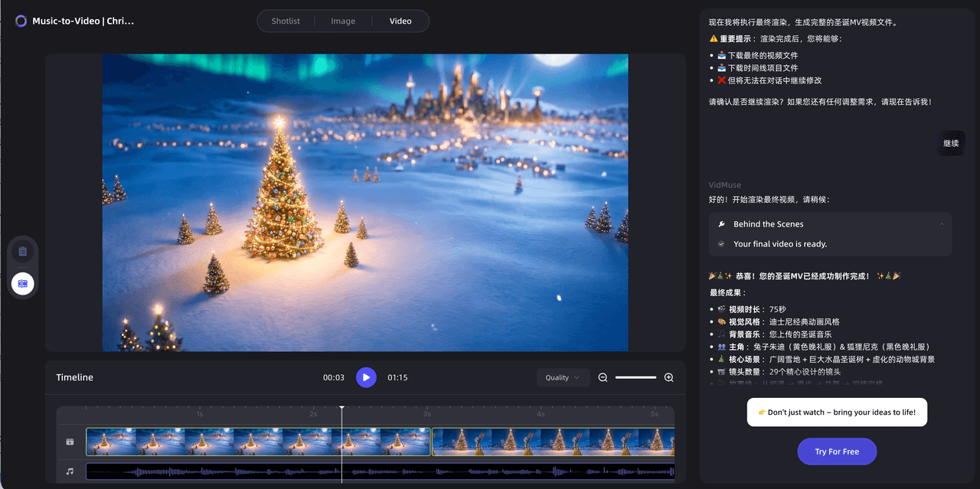
Task: Switch to the Shotlist tab
Action: 286,21
